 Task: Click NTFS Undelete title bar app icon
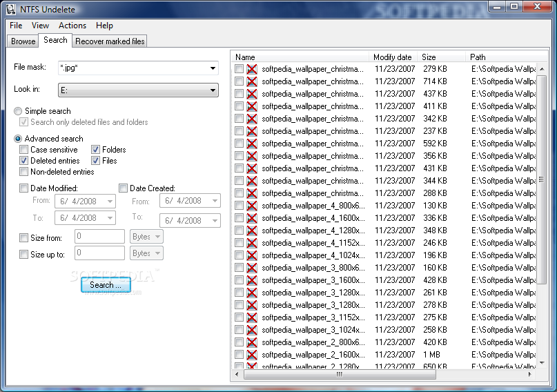pos(11,10)
